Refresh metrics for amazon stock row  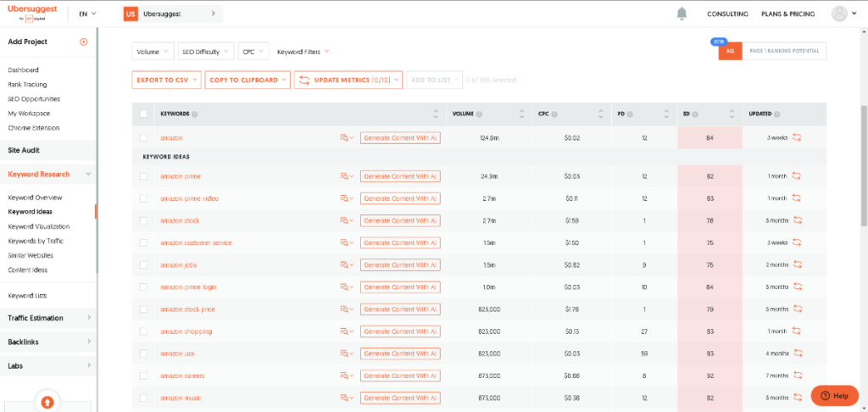point(798,220)
